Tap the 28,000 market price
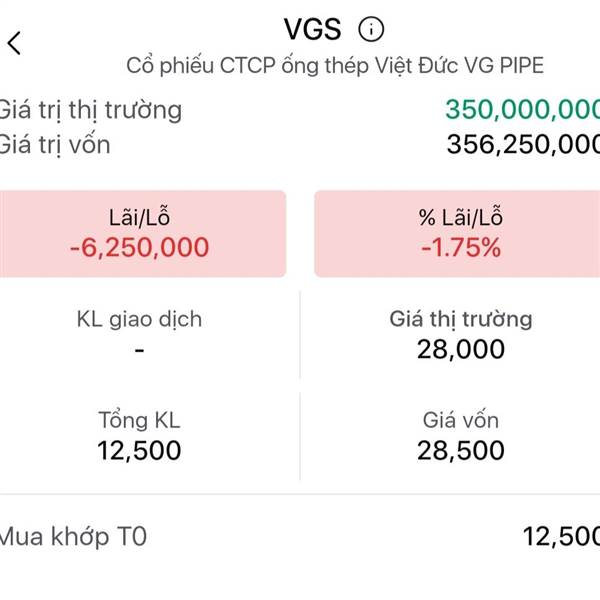Screen dimensions: 600x600 pyautogui.click(x=461, y=350)
